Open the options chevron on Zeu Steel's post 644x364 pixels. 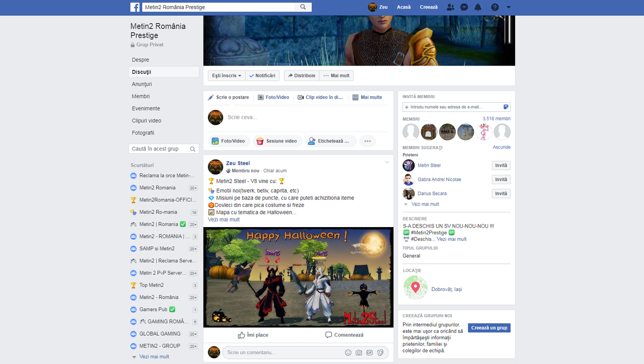386,162
